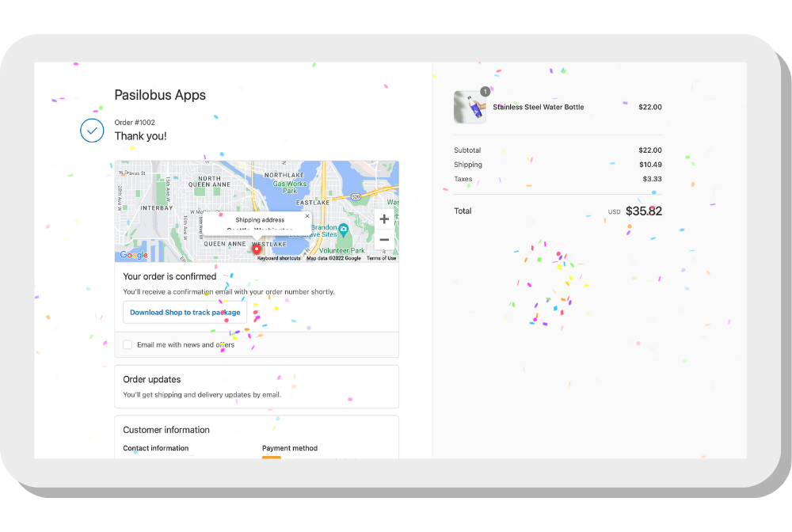Click the Customer information heading
The width and height of the screenshot is (792, 532).
pos(166,430)
